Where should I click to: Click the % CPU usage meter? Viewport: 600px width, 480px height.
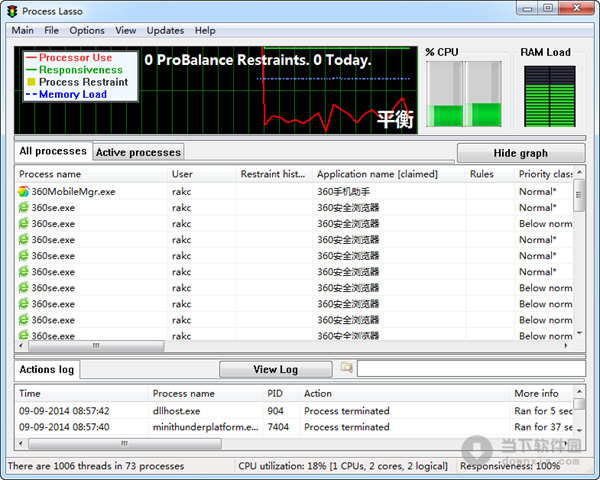(464, 94)
